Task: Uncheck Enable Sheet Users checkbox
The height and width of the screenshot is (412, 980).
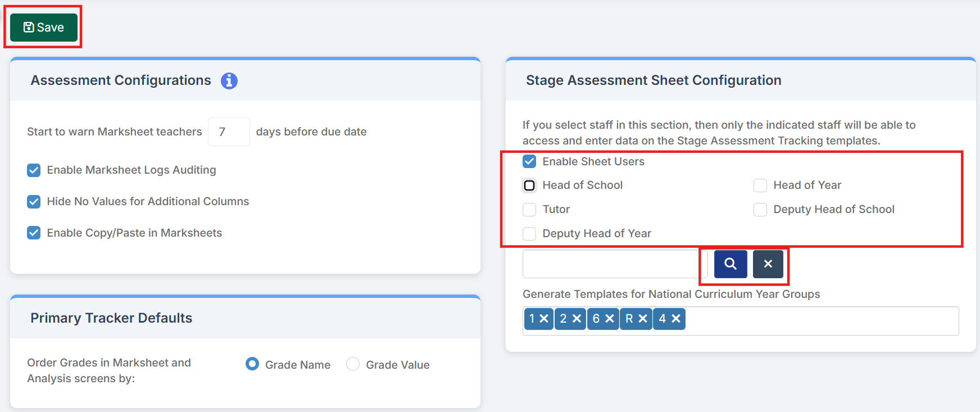Action: click(529, 162)
